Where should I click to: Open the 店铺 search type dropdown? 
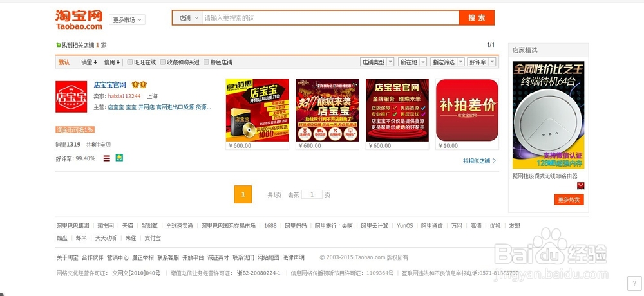[187, 17]
